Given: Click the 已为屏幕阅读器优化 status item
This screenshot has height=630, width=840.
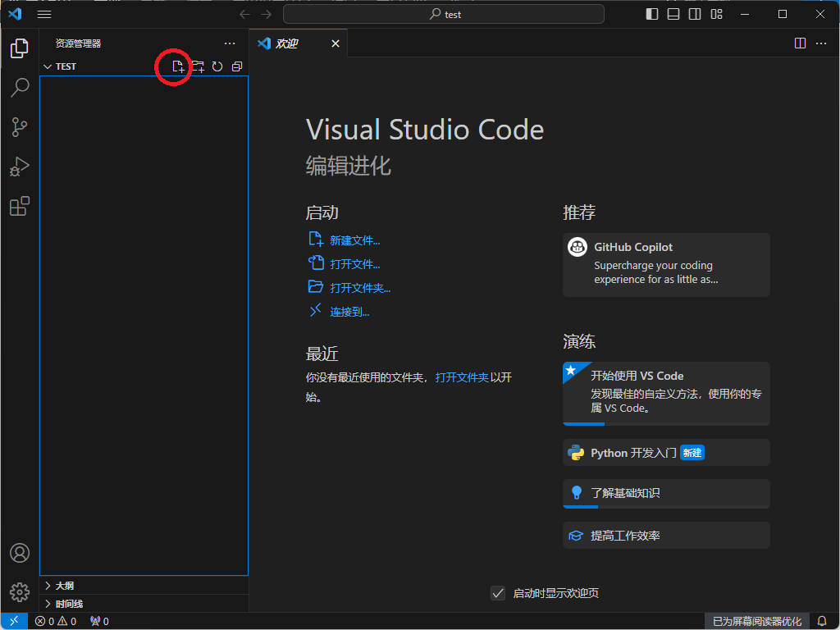Looking at the screenshot, I should pyautogui.click(x=757, y=621).
